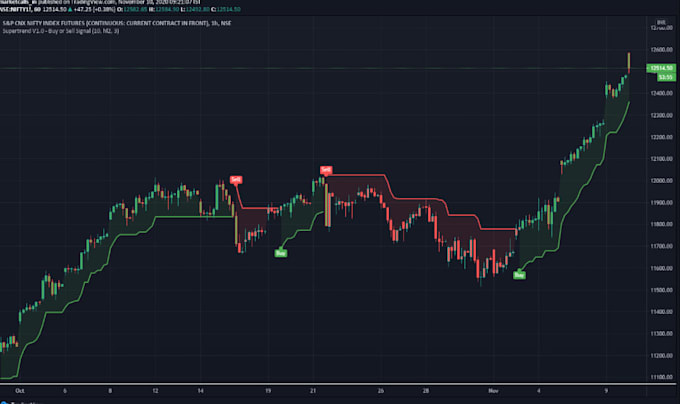Viewport: 680px width, 404px height.
Task: Click the Sell signal label after October 21
Action: coord(326,170)
